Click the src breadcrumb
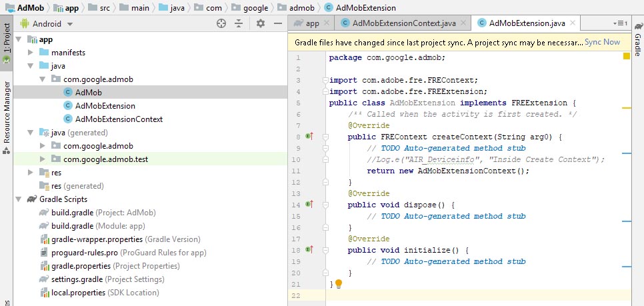 (x=99, y=8)
